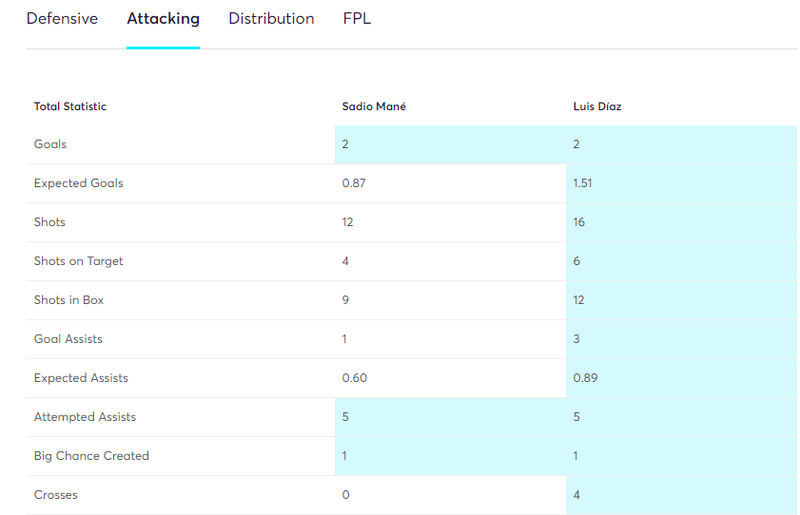Click Díaz's Expected Assists value 0.89

[585, 378]
